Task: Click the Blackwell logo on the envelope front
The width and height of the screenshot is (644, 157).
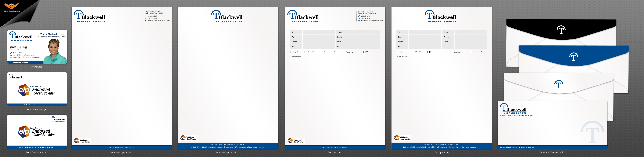Action: 513,109
